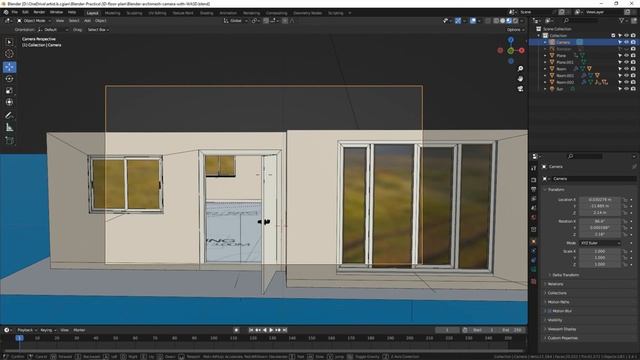The height and width of the screenshot is (360, 640).
Task: Select the Add Cube tool
Action: click(9, 141)
